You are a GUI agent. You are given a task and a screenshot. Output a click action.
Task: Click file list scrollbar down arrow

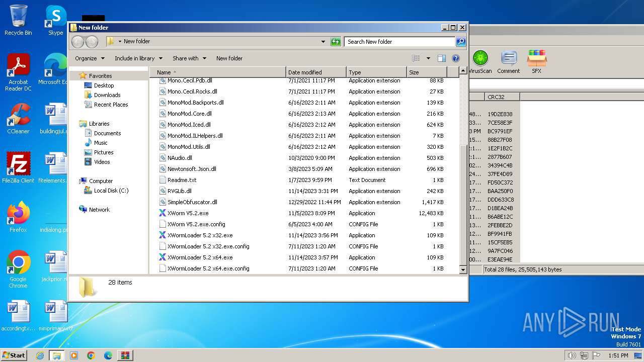463,270
